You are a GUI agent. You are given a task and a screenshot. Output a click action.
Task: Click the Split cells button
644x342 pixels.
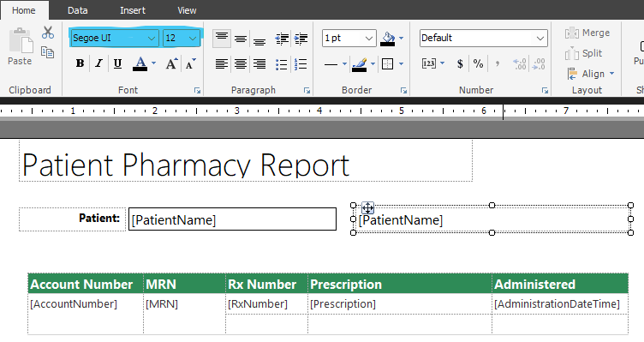point(583,53)
